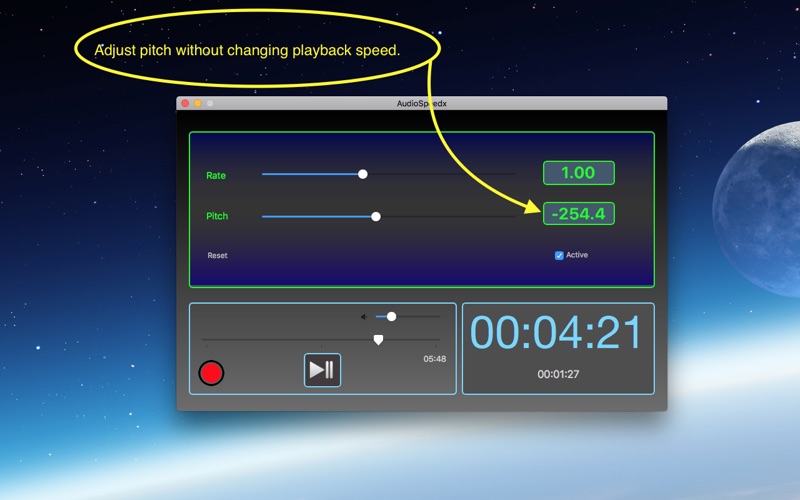This screenshot has width=800, height=500.
Task: Click the pitch value field -254.4
Action: click(x=579, y=213)
